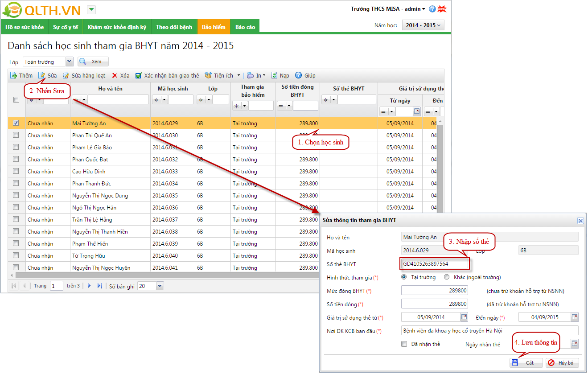Select the Tại trường radio option
Viewport: 588px width, 374px height.
(404, 277)
